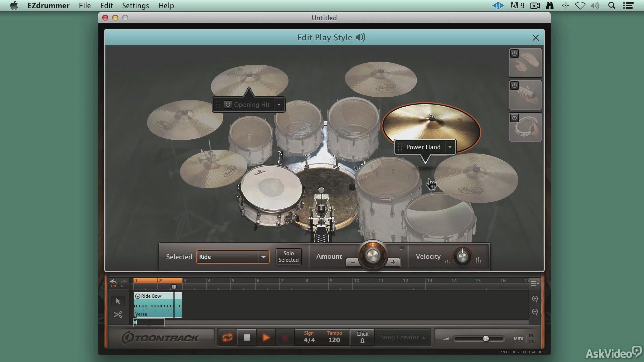
Task: Undo the last action
Action: (x=113, y=283)
